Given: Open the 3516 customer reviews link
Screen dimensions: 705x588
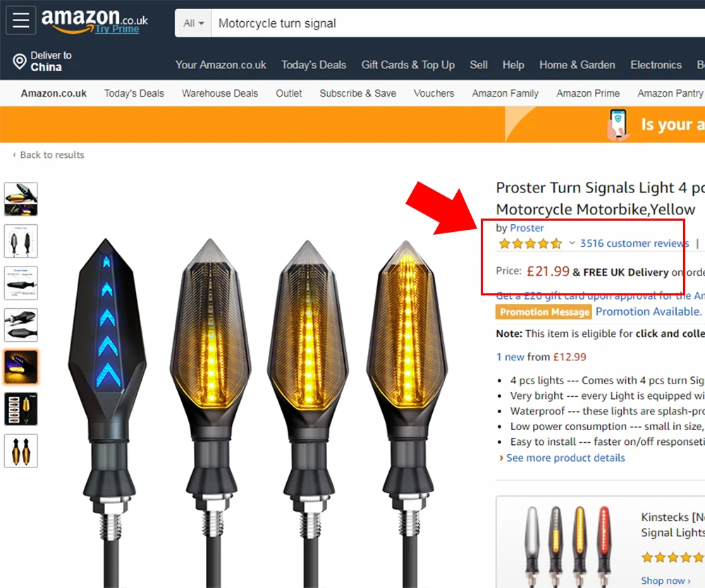Looking at the screenshot, I should [x=634, y=243].
